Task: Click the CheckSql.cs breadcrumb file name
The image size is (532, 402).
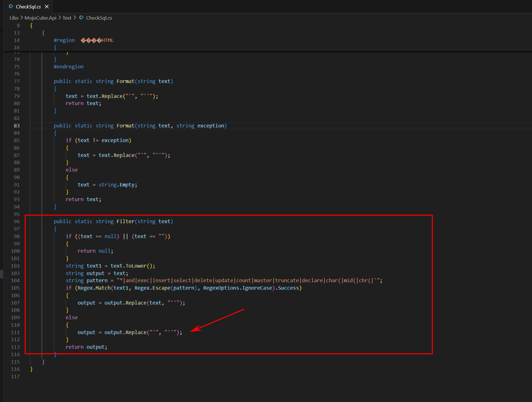Action: coord(99,18)
